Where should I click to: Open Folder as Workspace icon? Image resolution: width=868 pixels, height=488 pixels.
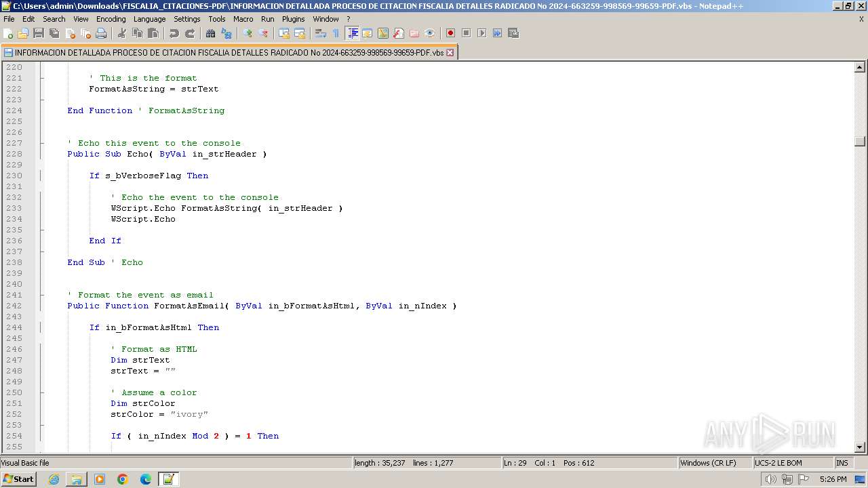click(x=414, y=33)
